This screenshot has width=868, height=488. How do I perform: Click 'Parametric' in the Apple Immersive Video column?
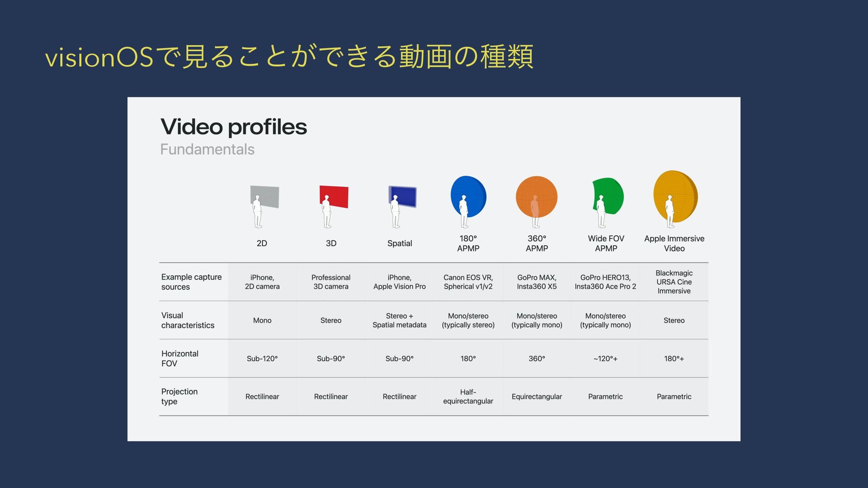click(x=674, y=397)
